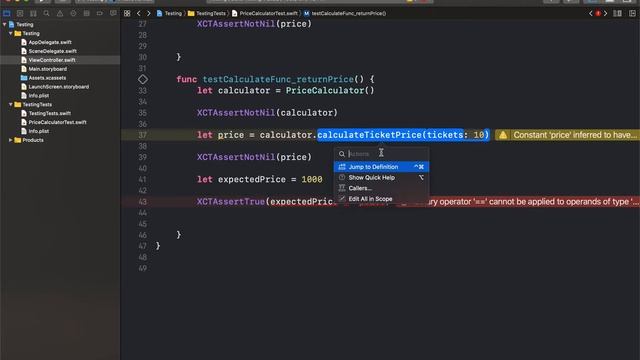Jump to the next issue arrow
The image size is (640, 360).
point(606,13)
